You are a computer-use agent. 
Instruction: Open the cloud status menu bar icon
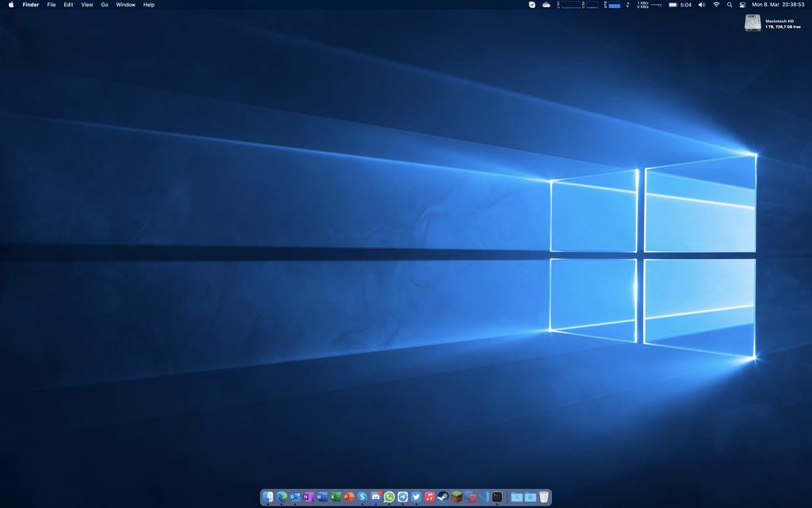click(x=546, y=5)
